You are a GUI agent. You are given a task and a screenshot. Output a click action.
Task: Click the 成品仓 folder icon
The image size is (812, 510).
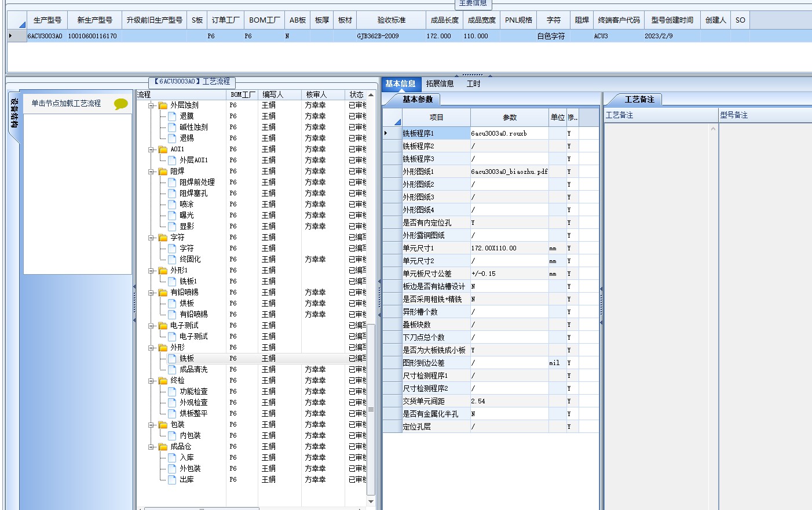tap(163, 447)
